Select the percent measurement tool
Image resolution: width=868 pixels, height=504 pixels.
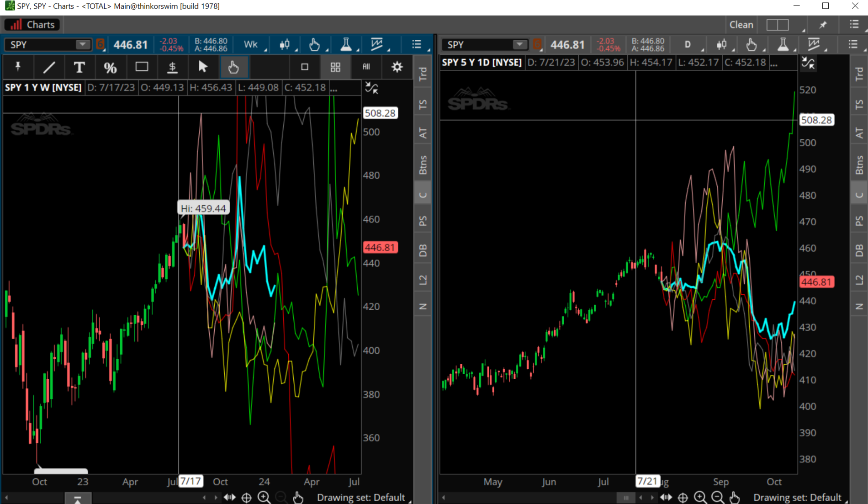(x=110, y=67)
